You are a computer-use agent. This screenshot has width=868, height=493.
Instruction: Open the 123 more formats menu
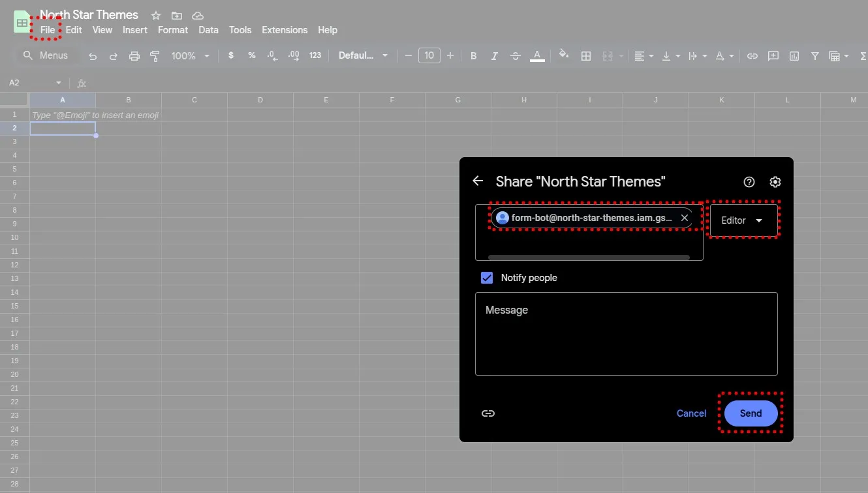click(x=315, y=56)
